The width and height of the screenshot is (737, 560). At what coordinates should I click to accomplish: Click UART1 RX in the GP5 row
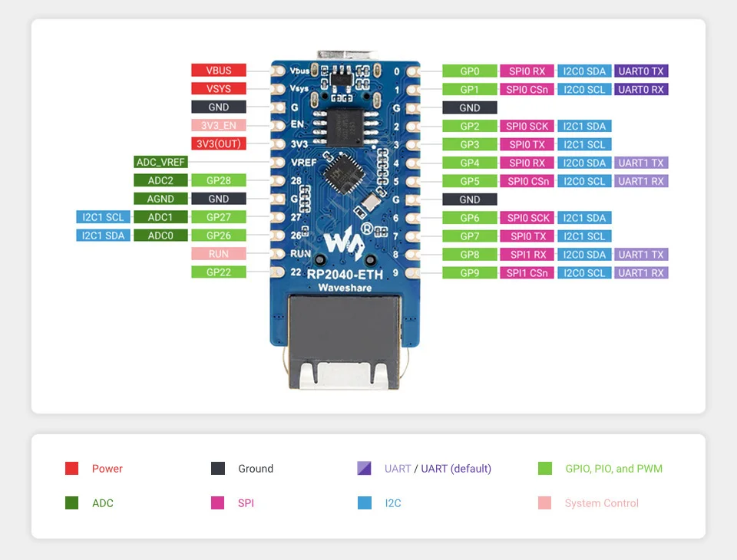[x=641, y=181]
